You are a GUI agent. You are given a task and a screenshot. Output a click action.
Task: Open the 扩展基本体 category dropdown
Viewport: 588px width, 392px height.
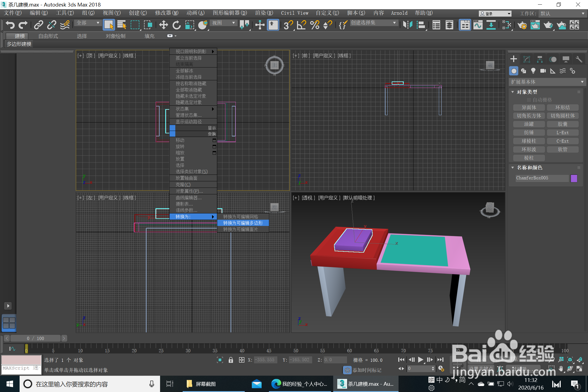[547, 82]
